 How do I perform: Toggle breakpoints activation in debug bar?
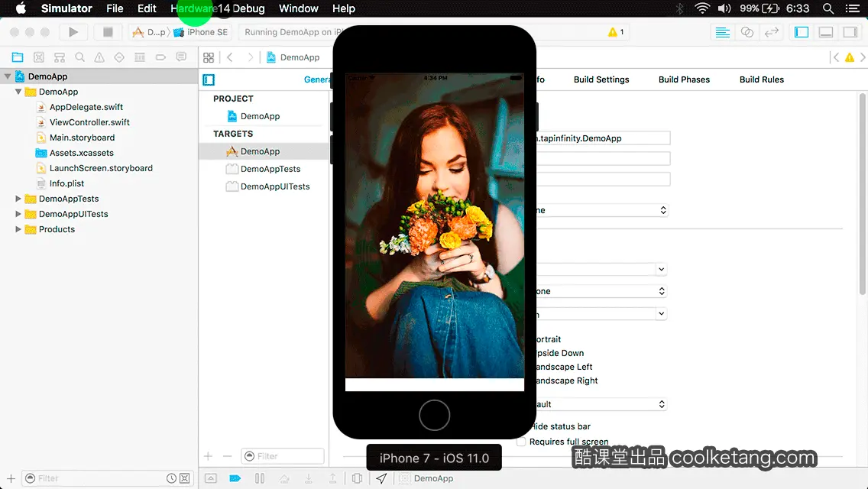click(x=235, y=478)
